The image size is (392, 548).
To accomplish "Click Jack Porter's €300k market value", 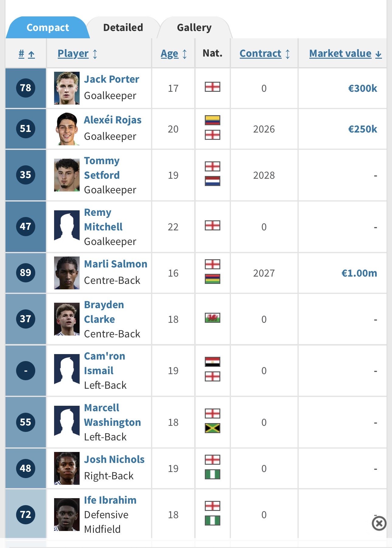I will 362,88.
